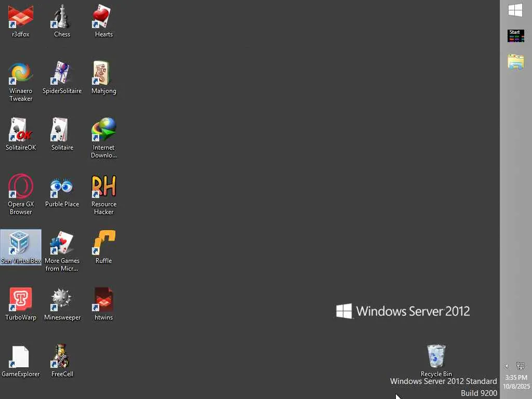The height and width of the screenshot is (399, 532).
Task: Click the Resource Hacker icon
Action: tap(103, 195)
